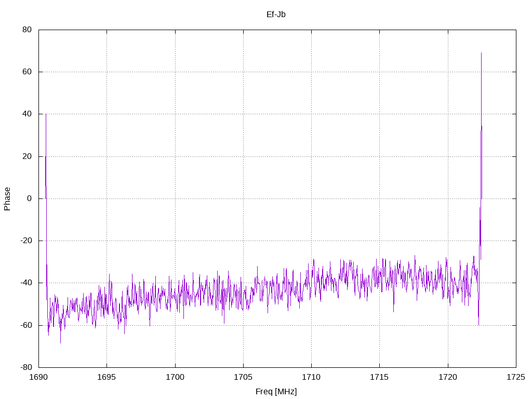Click the tall phase spike peak near 1722 MHz
Image resolution: width=532 pixels, height=399 pixels.
tap(481, 53)
